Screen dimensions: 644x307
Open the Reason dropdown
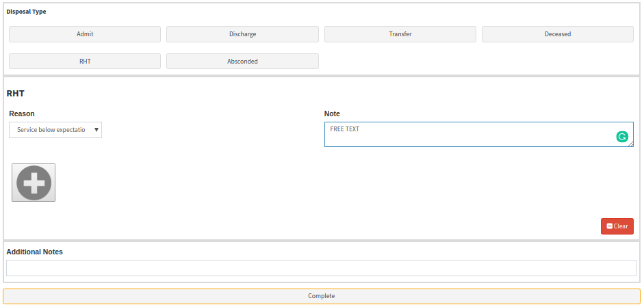click(x=55, y=130)
